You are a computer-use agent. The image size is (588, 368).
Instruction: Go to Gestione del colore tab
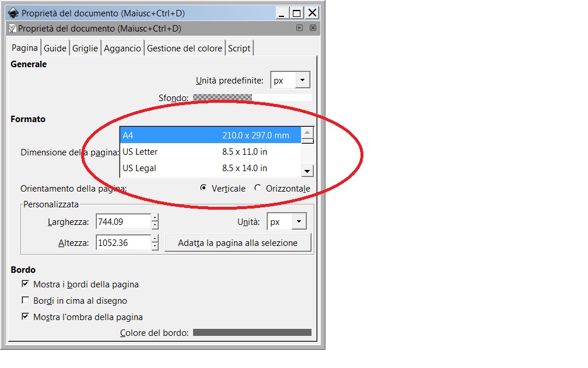[184, 48]
